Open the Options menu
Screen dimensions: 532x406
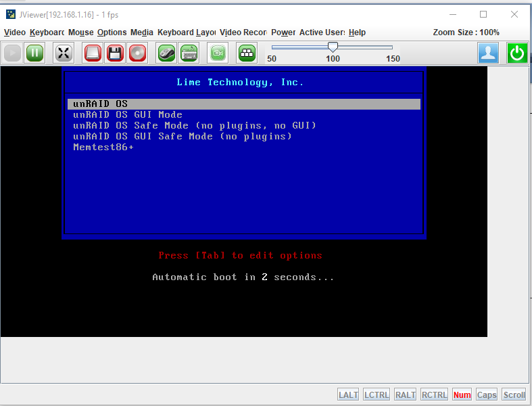(x=112, y=32)
